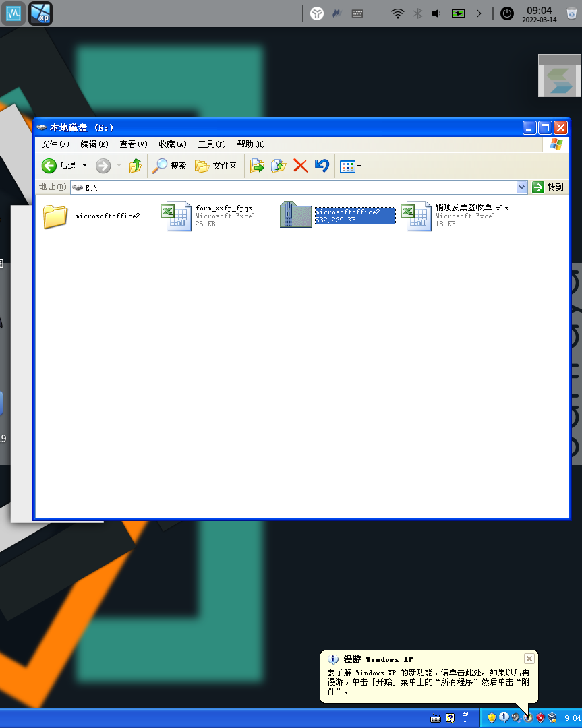582x728 pixels.
Task: Toggle the Bluetooth indicator in top panel
Action: tap(417, 13)
